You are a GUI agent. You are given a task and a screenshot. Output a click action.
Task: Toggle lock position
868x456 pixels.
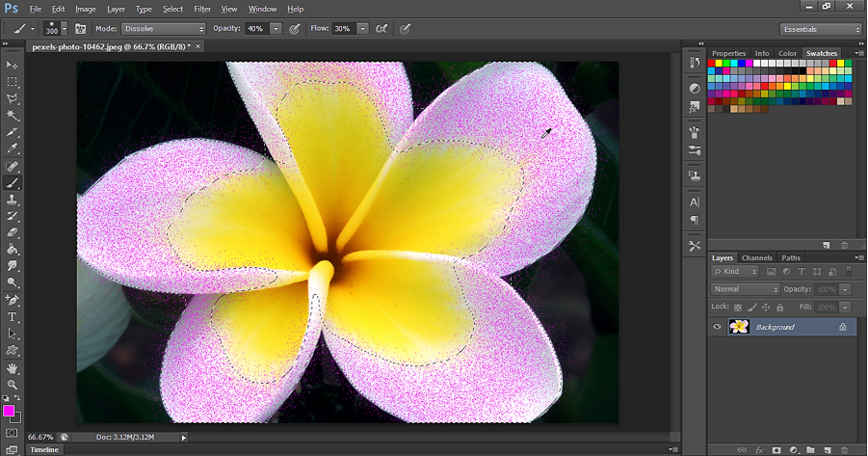(x=766, y=307)
